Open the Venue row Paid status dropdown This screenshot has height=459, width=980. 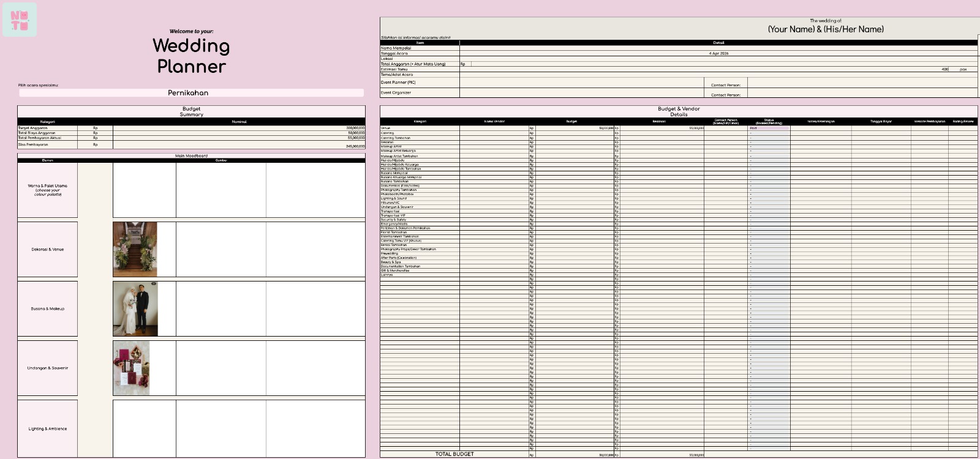769,128
